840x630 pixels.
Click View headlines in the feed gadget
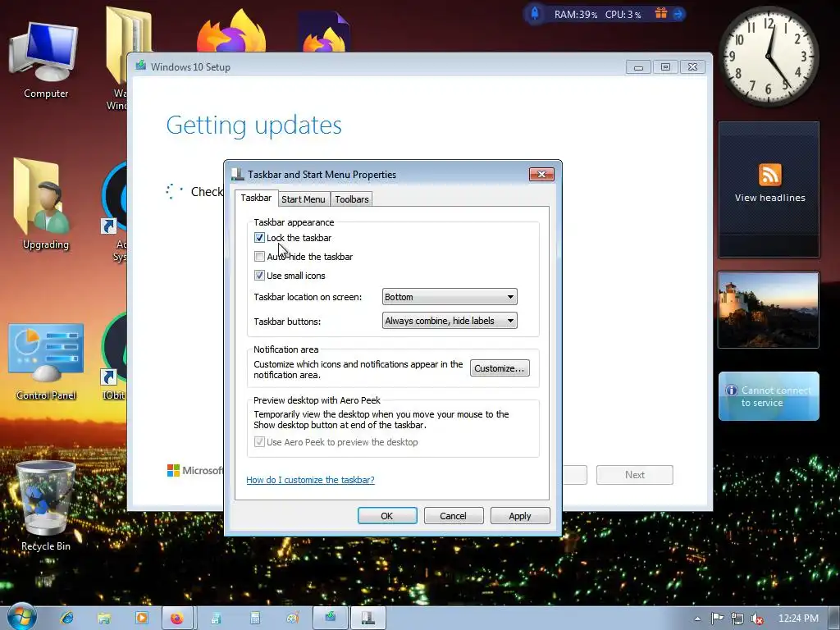(769, 198)
